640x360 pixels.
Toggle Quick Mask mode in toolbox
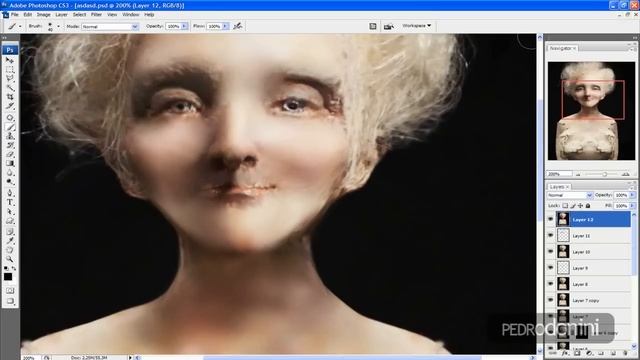[x=10, y=291]
